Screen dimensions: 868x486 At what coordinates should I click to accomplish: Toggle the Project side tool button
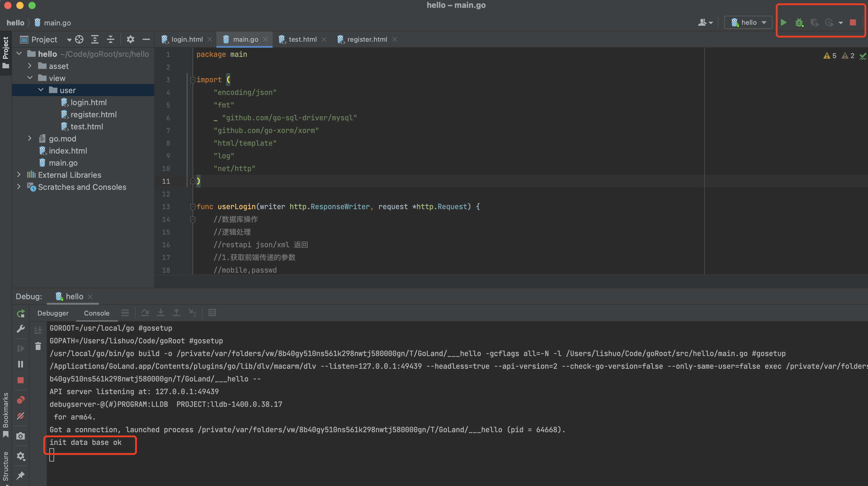point(6,52)
